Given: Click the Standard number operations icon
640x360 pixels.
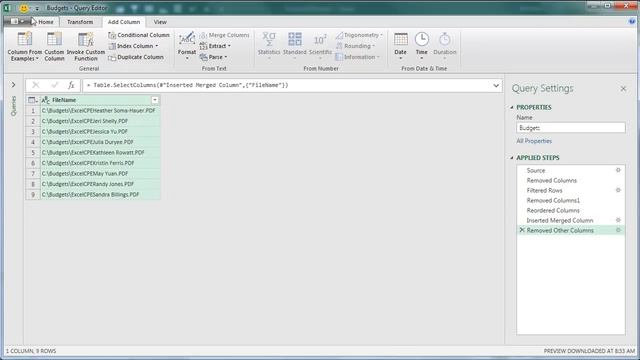Looking at the screenshot, I should pos(294,40).
